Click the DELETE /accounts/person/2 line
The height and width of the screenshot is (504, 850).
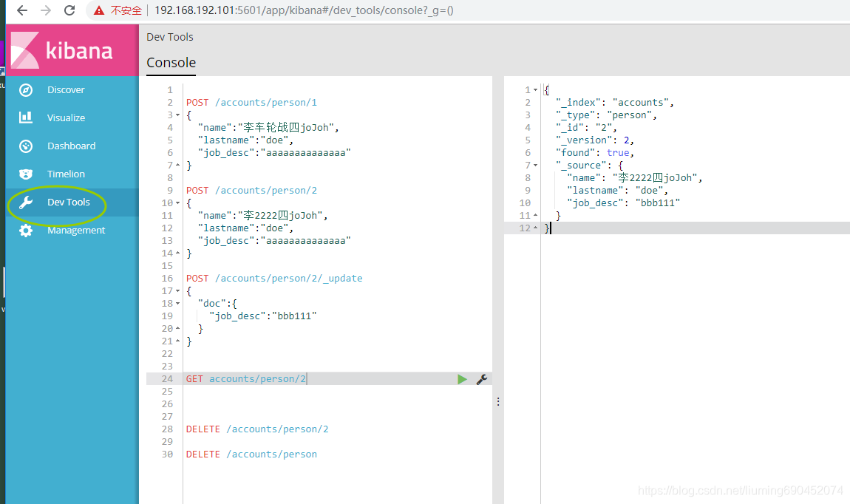pos(257,429)
